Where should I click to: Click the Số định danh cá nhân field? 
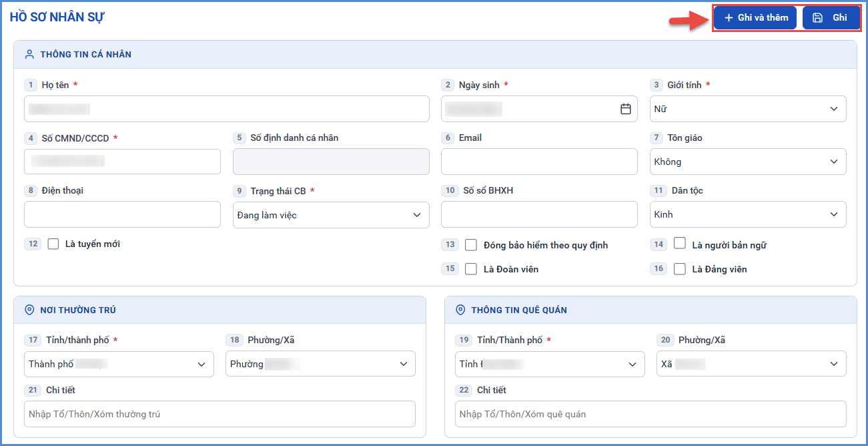pos(331,162)
